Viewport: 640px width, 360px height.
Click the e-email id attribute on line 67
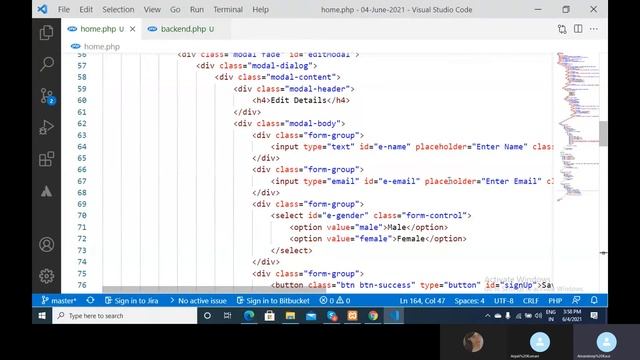click(391, 181)
